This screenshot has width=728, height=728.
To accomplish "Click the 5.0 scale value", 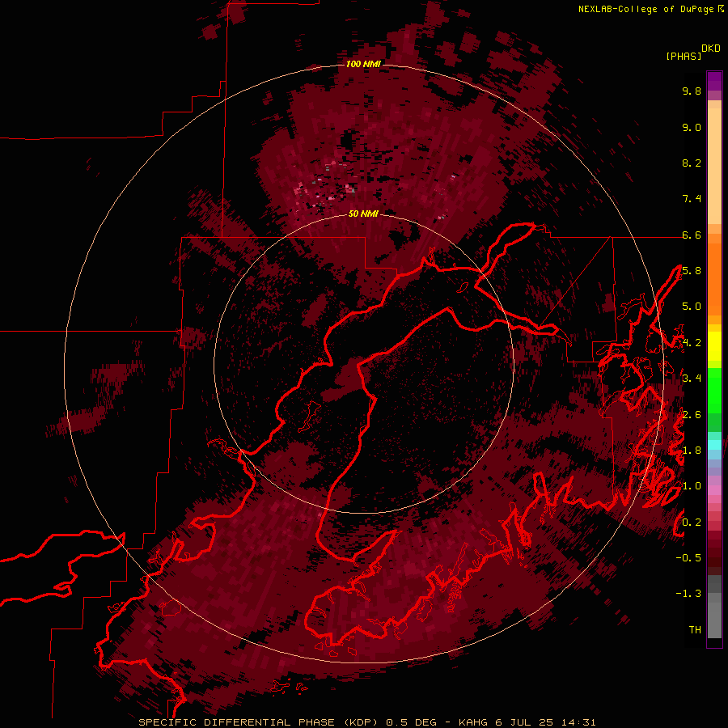I will coord(692,307).
